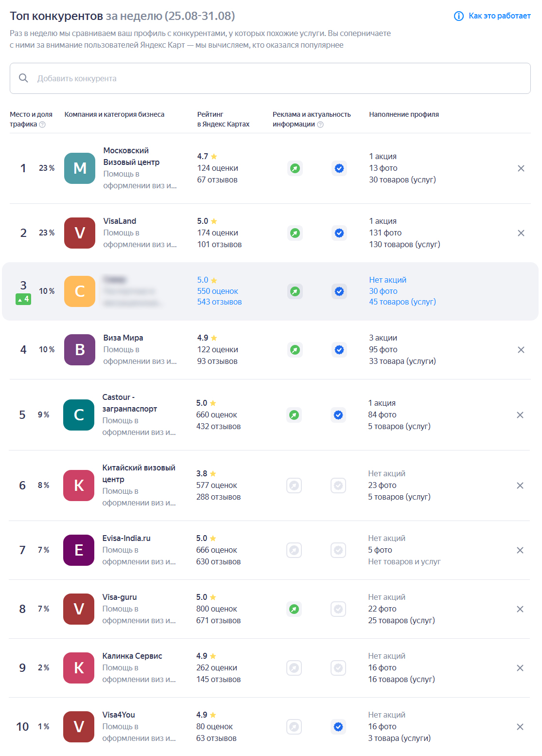542x756 pixels.
Task: Click the 'Нет акций' link in highlighted row
Action: click(387, 280)
